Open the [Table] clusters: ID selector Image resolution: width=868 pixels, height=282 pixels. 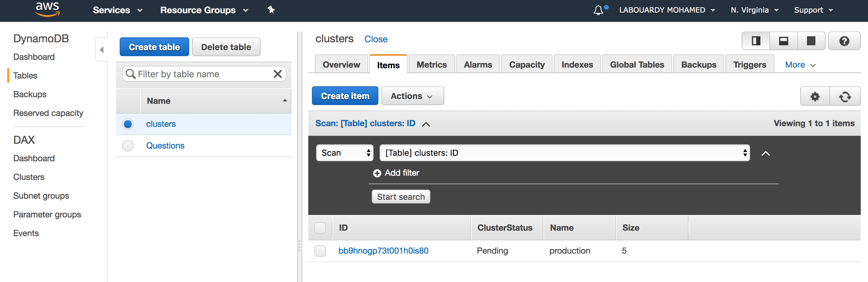tap(564, 153)
